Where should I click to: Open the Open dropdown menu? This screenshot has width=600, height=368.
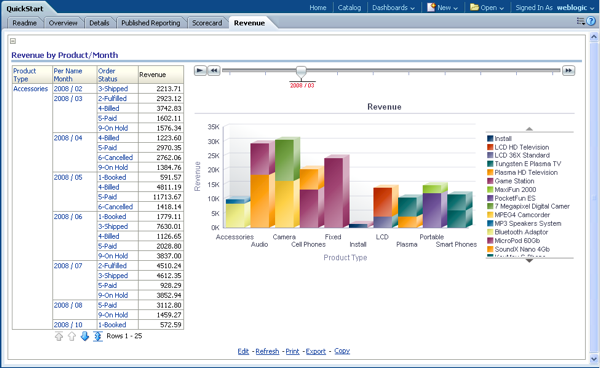[492, 8]
